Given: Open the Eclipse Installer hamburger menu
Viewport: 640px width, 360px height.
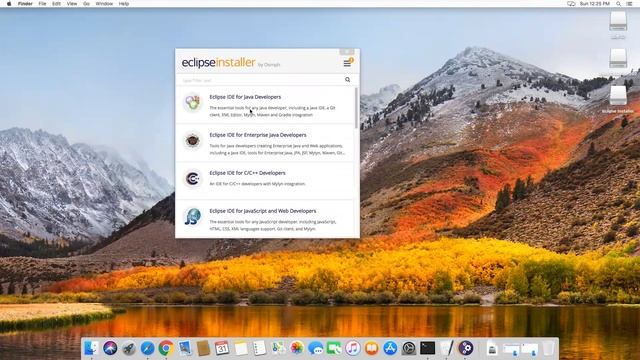Looking at the screenshot, I should [347, 63].
